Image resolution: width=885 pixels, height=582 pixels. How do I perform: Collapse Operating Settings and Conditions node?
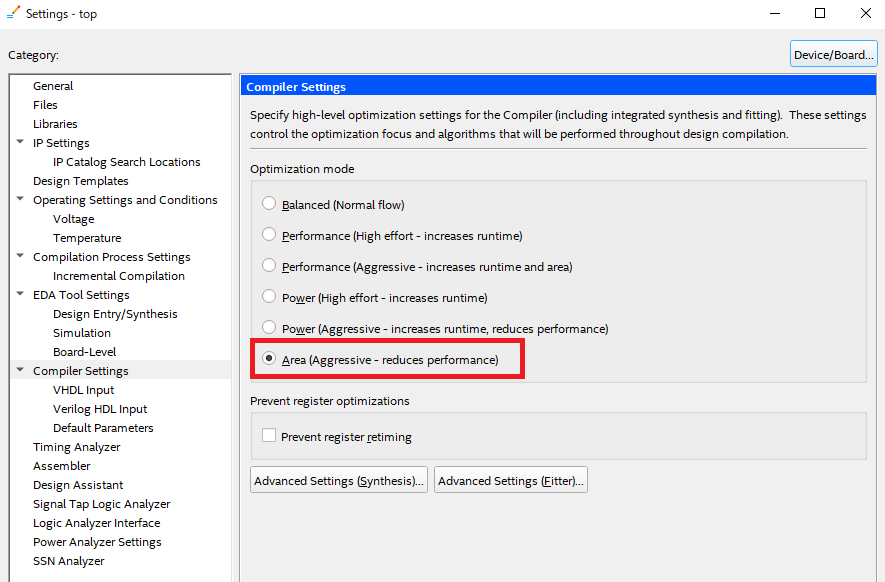pyautogui.click(x=20, y=200)
